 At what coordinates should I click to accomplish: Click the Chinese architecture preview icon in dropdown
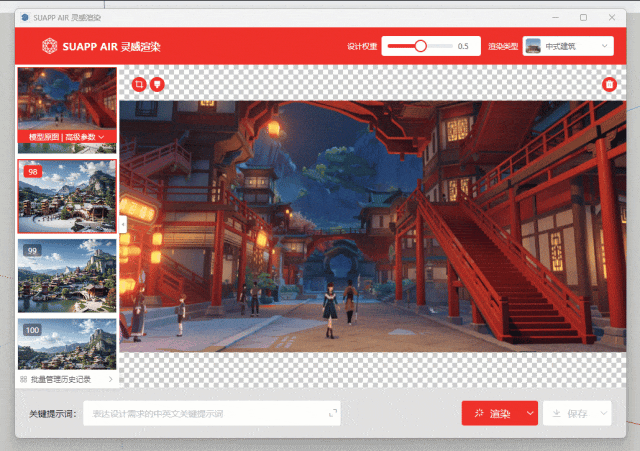[x=533, y=46]
